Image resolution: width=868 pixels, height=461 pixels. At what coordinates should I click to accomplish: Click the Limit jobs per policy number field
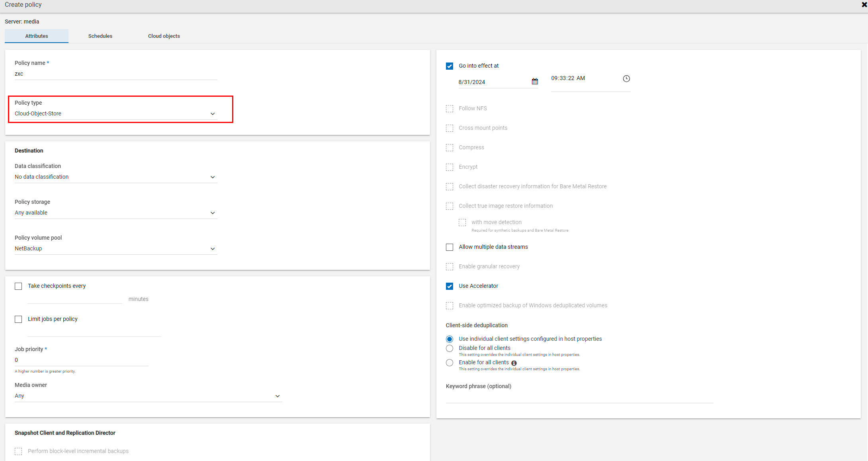click(94, 331)
